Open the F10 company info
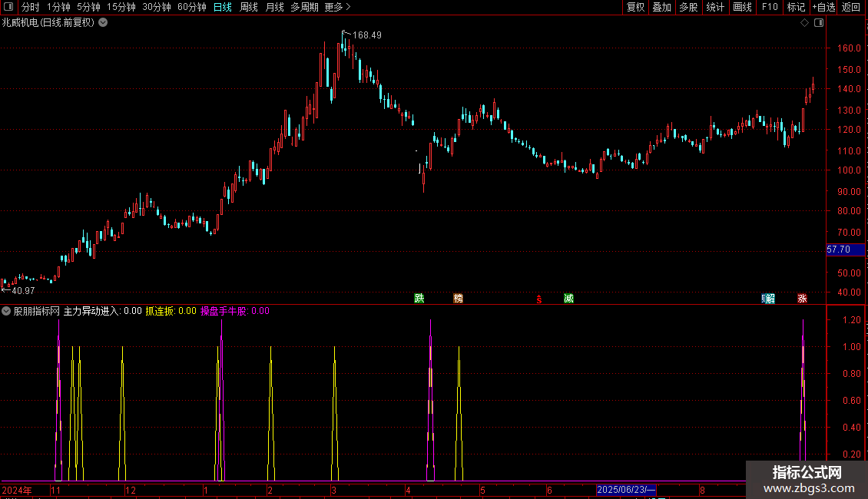This screenshot has width=868, height=499. [770, 7]
